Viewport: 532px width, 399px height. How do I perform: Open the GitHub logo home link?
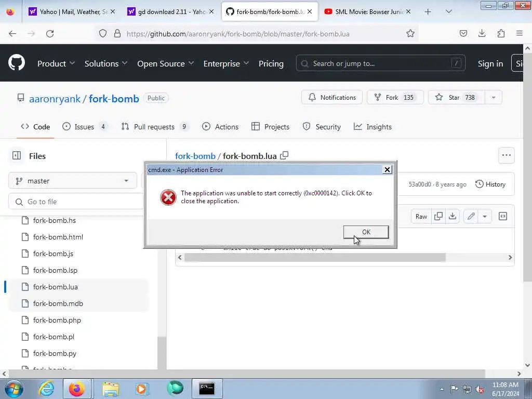16,63
